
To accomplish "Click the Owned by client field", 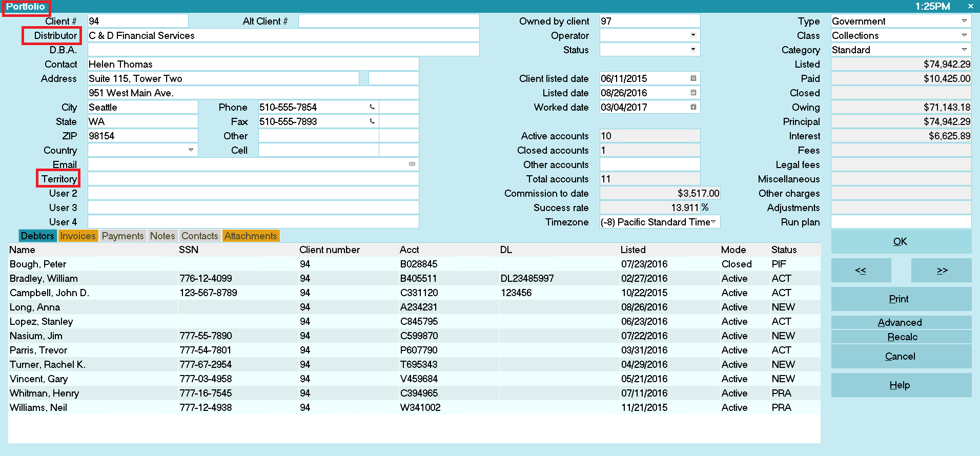I will point(650,21).
